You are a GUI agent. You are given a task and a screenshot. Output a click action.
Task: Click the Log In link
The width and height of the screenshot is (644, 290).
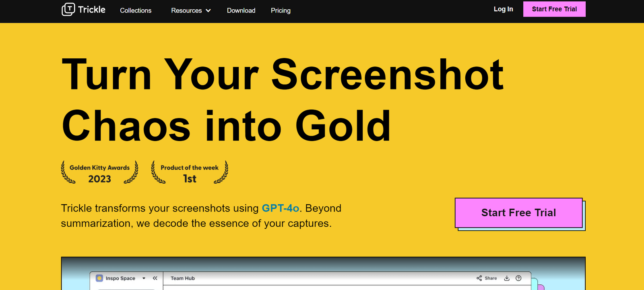tap(503, 9)
